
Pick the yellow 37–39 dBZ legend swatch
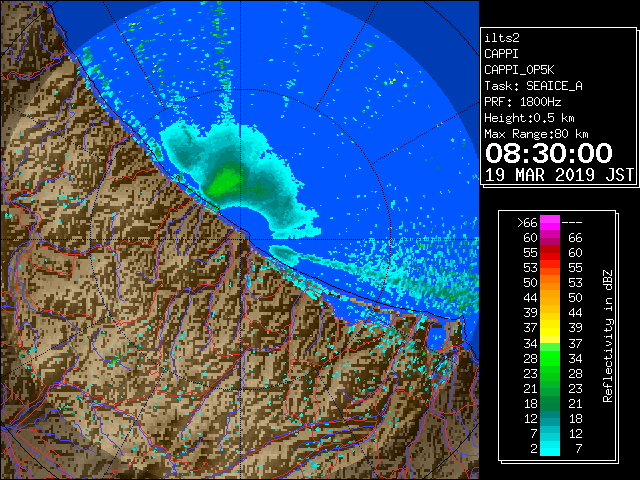(550, 328)
